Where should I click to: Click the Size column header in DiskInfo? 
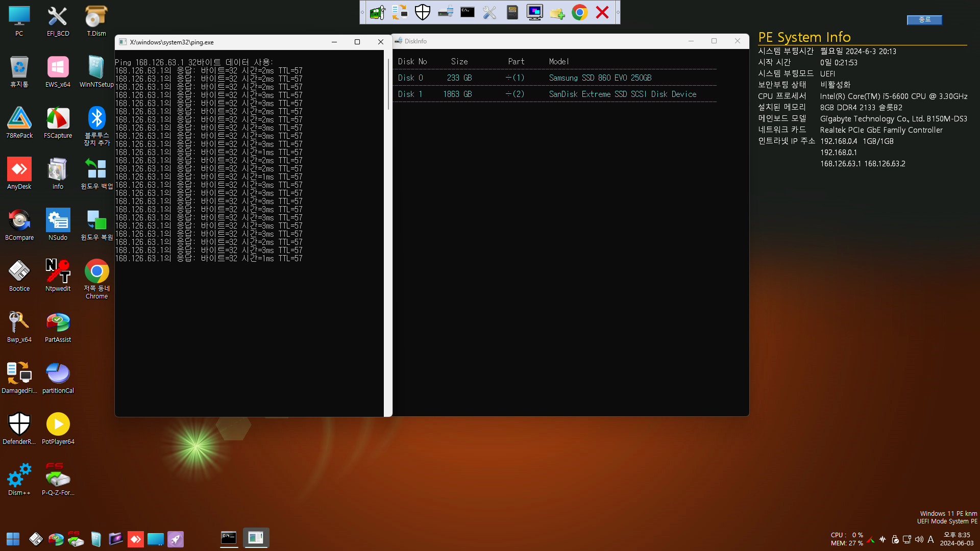[x=459, y=61]
